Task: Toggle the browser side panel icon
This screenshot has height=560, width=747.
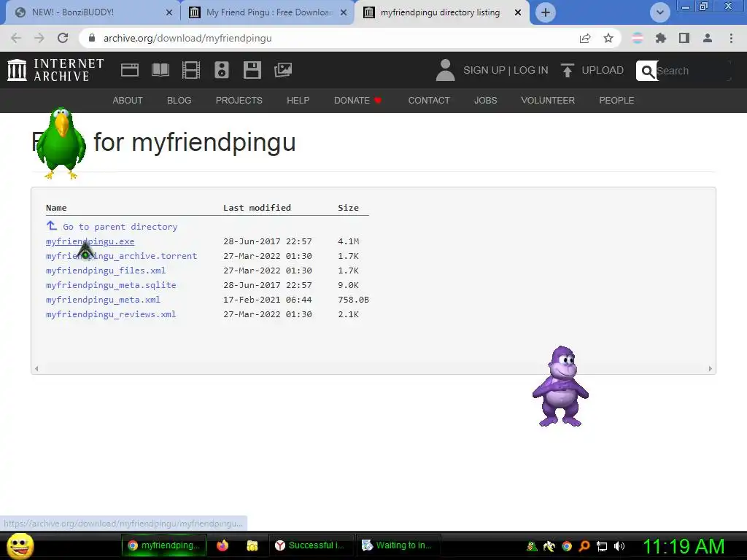Action: click(684, 38)
